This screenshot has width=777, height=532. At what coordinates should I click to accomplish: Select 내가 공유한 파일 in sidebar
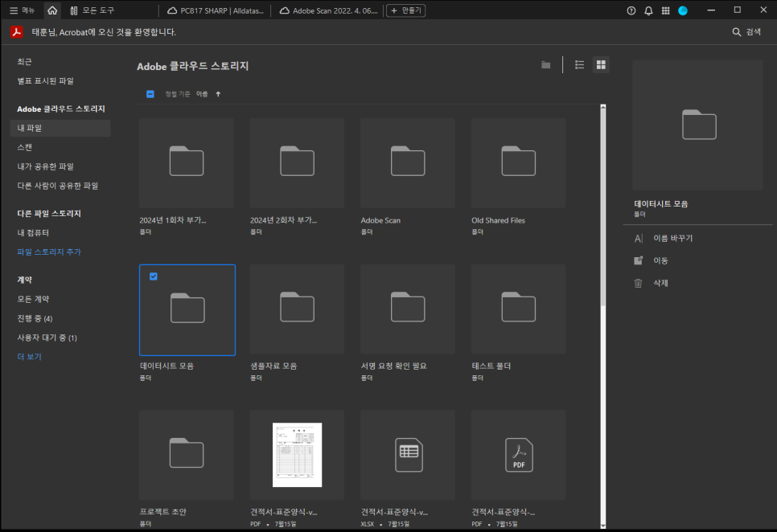coord(45,167)
